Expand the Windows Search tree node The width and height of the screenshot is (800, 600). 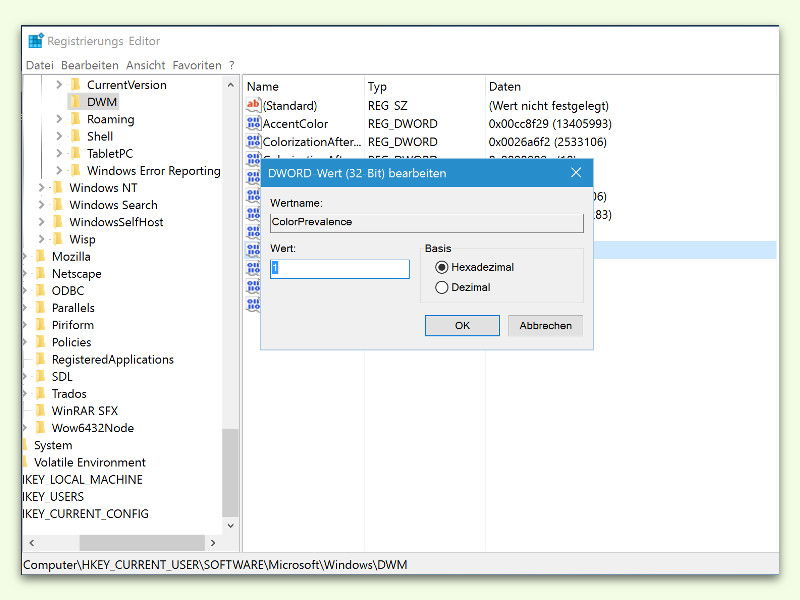pos(42,205)
